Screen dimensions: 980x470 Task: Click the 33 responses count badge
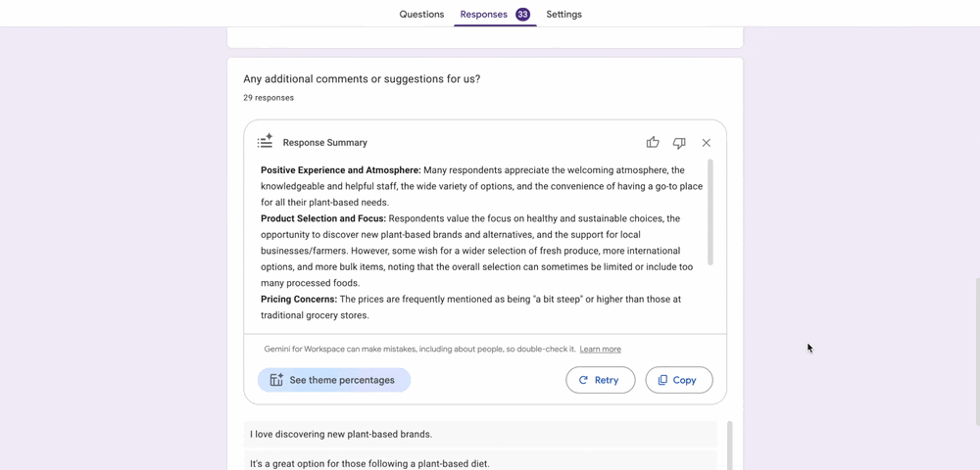point(523,15)
